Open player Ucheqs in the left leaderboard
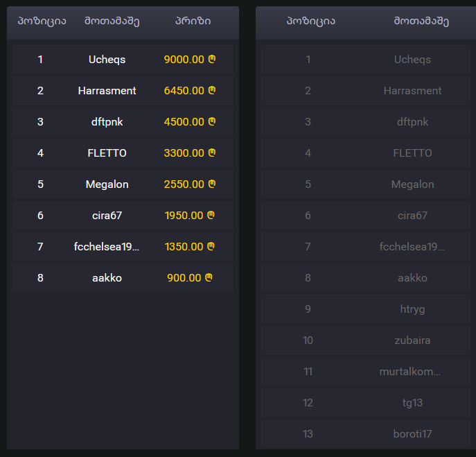 [107, 60]
